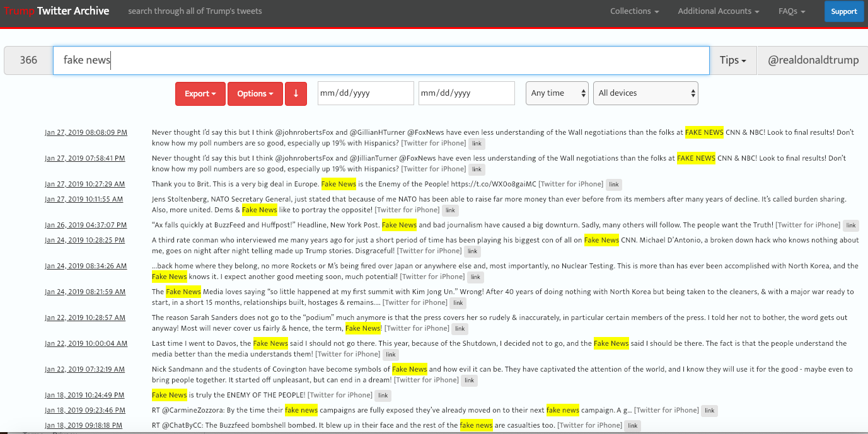Click link badge on Davos tweet
The width and height of the screenshot is (868, 434).
pos(391,355)
